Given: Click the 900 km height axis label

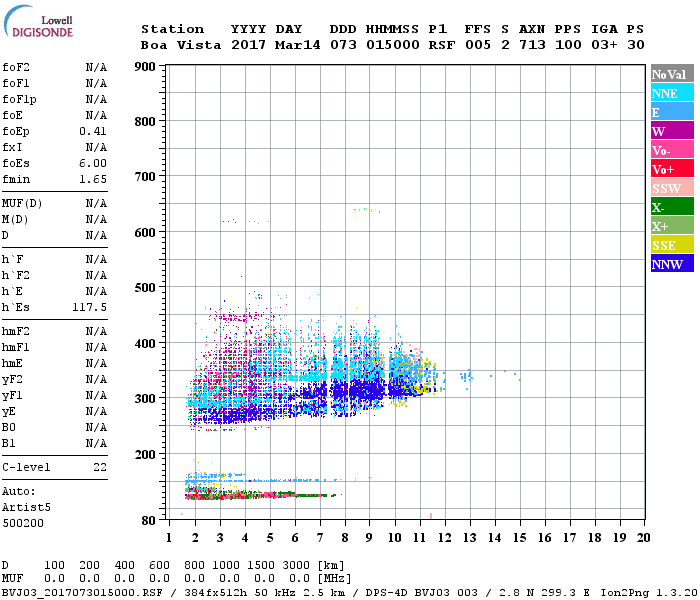Looking at the screenshot, I should tap(144, 67).
